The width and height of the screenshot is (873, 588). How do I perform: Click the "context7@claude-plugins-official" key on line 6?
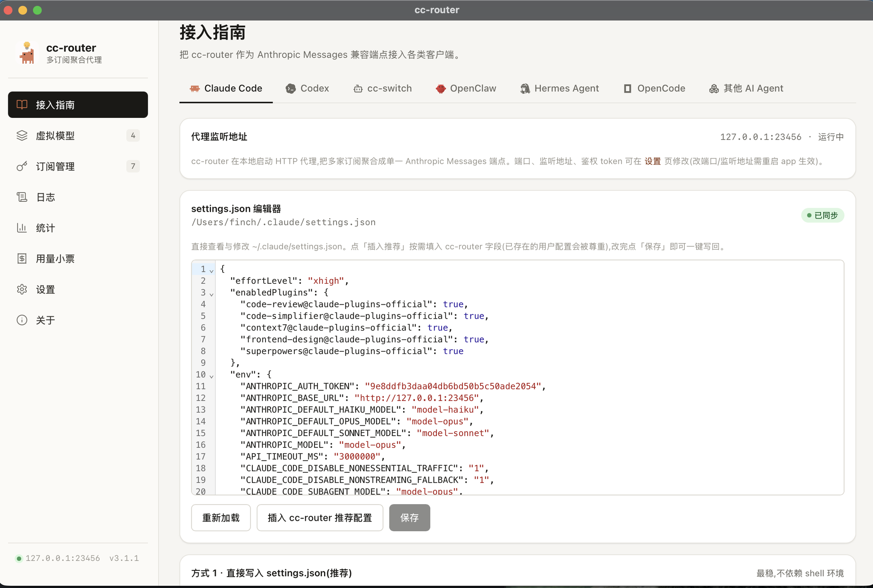pos(328,328)
